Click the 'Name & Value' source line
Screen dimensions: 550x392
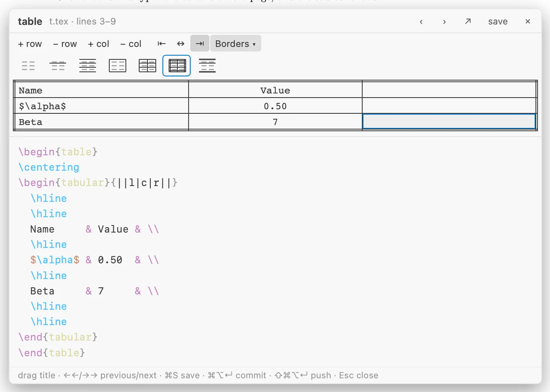click(95, 229)
